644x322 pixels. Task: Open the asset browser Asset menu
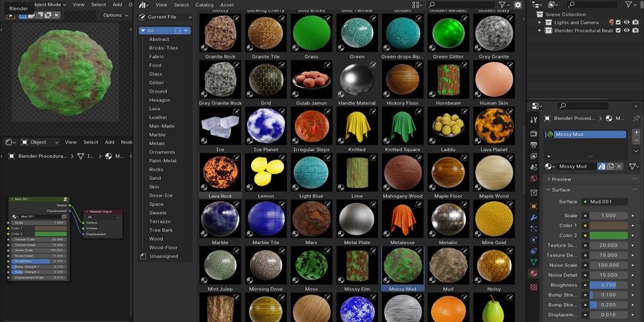click(227, 5)
